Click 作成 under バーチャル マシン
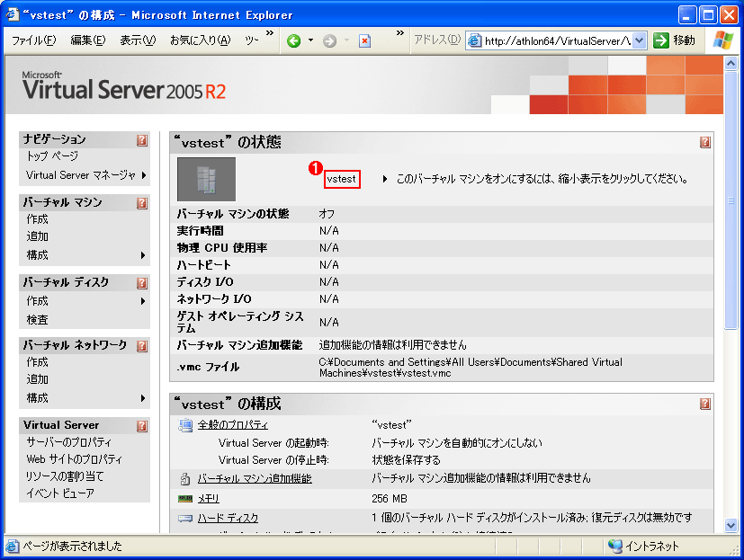744x560 pixels. pos(37,219)
